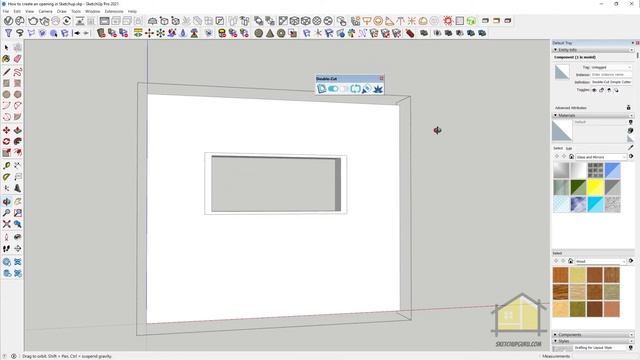Toggle the Double-Cut on/off switch
The width and height of the screenshot is (640, 360).
333,89
